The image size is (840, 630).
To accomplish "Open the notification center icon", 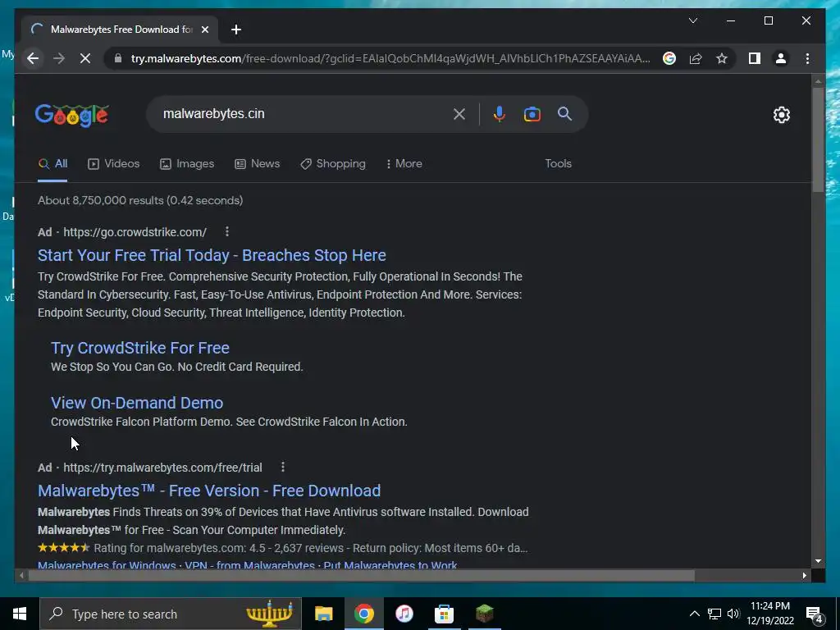I will pos(815,614).
